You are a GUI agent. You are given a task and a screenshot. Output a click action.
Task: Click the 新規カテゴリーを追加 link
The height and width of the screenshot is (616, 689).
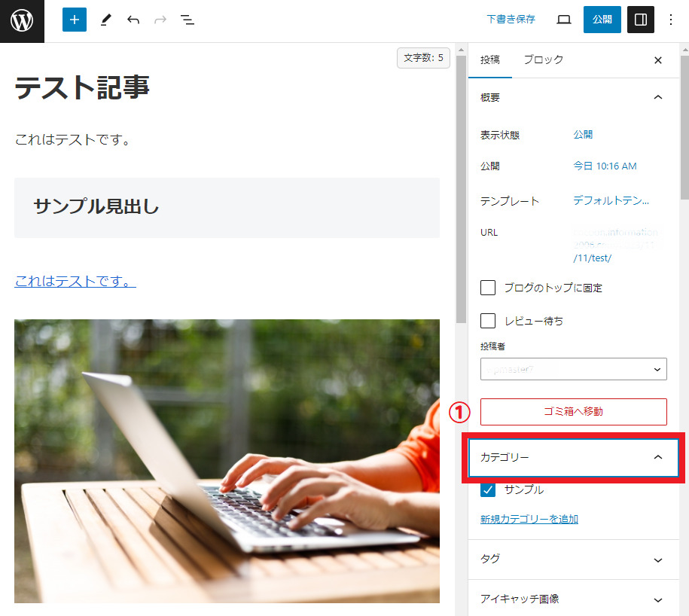(529, 519)
